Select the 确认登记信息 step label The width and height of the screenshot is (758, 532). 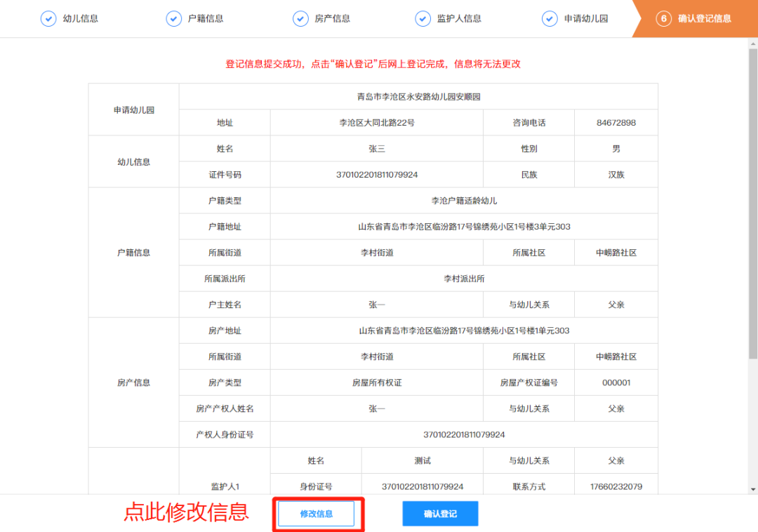704,19
